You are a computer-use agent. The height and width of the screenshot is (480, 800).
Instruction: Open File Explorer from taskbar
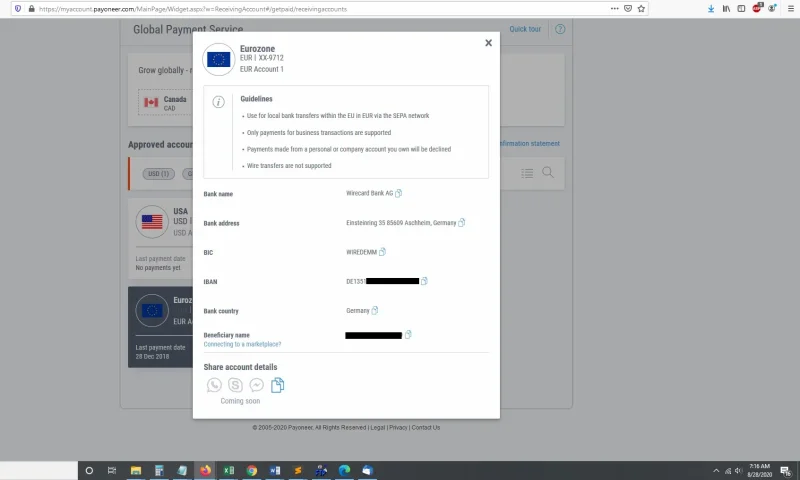[x=135, y=470]
